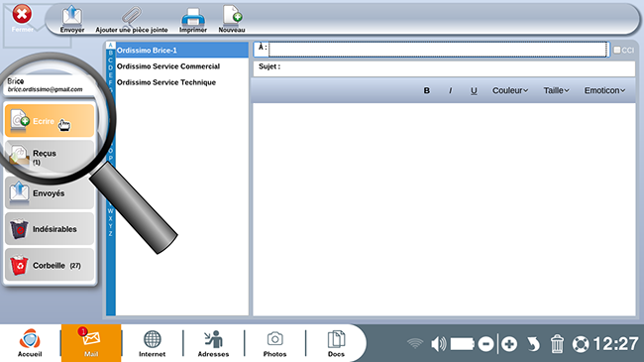Jump to letter W in contact index

point(111,211)
